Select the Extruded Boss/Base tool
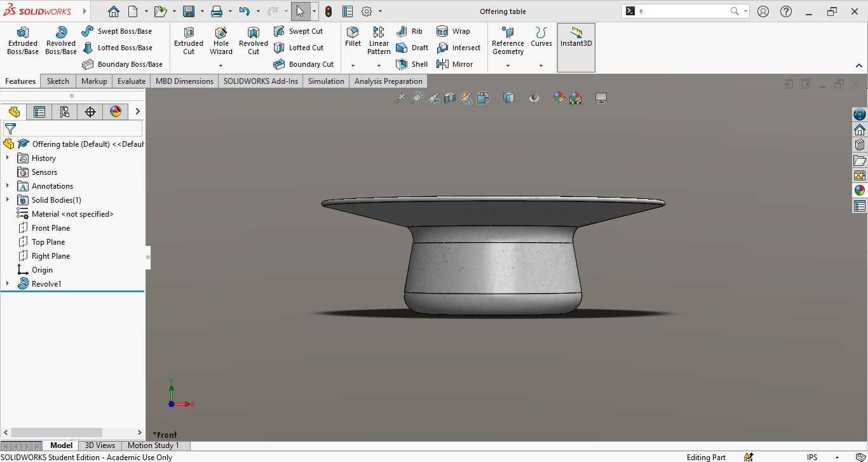Screen dimensions: 868x462 click(23, 41)
